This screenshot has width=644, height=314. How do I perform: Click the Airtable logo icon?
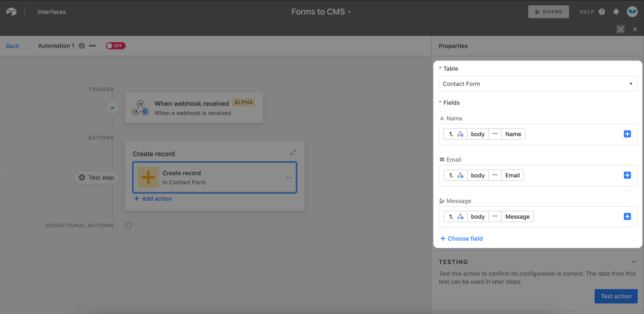click(11, 11)
